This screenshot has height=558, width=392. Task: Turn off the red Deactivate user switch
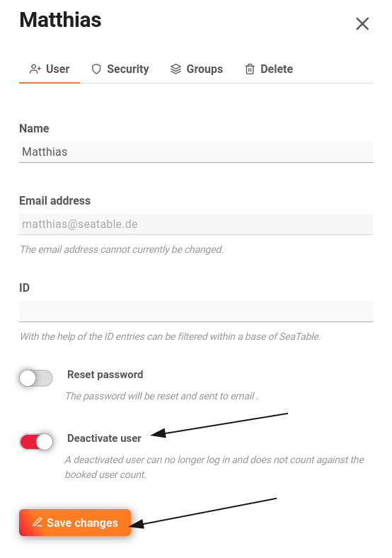[36, 442]
